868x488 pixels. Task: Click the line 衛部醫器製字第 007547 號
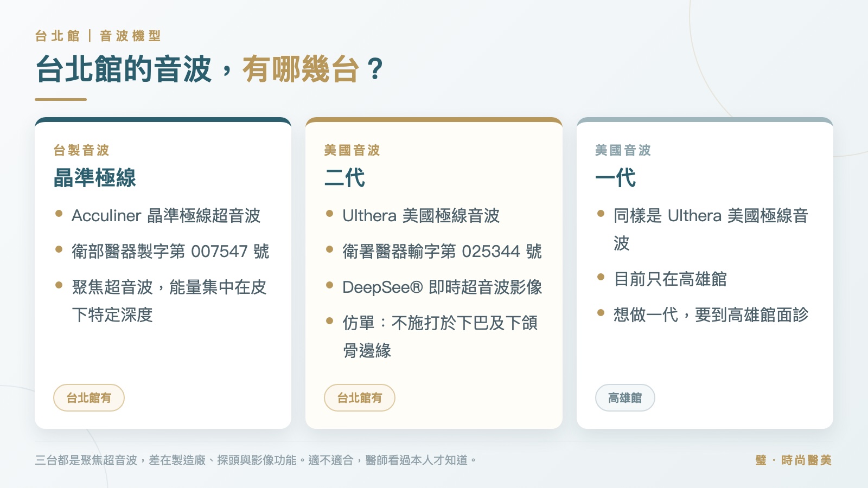170,252
